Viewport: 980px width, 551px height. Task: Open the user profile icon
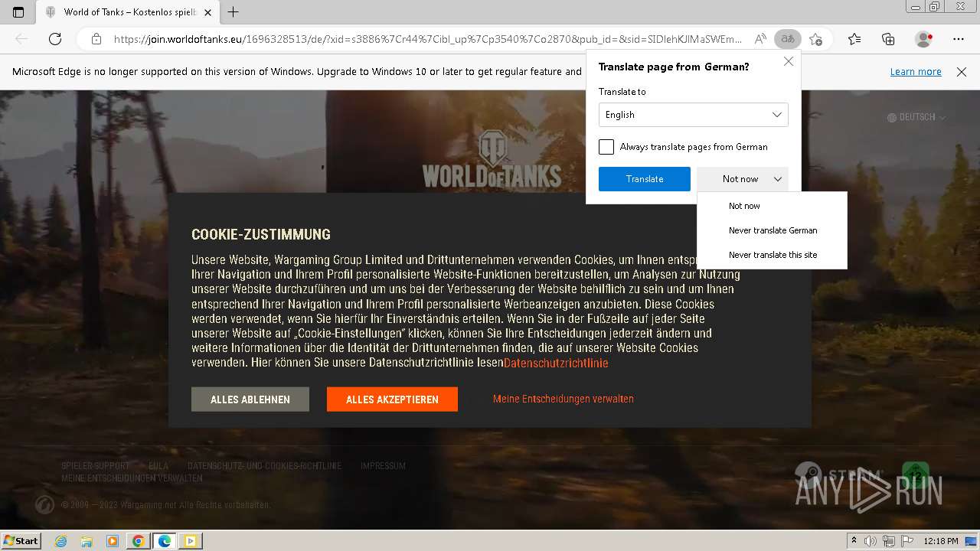[924, 39]
